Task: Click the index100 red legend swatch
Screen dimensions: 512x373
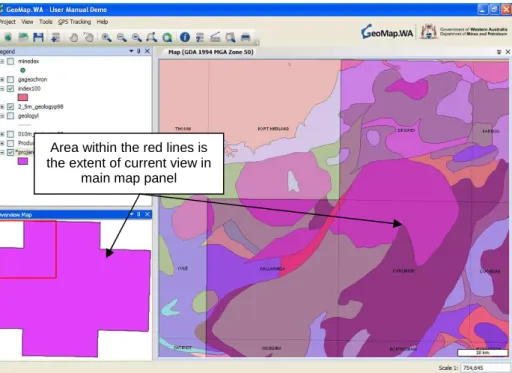Action: tap(23, 97)
